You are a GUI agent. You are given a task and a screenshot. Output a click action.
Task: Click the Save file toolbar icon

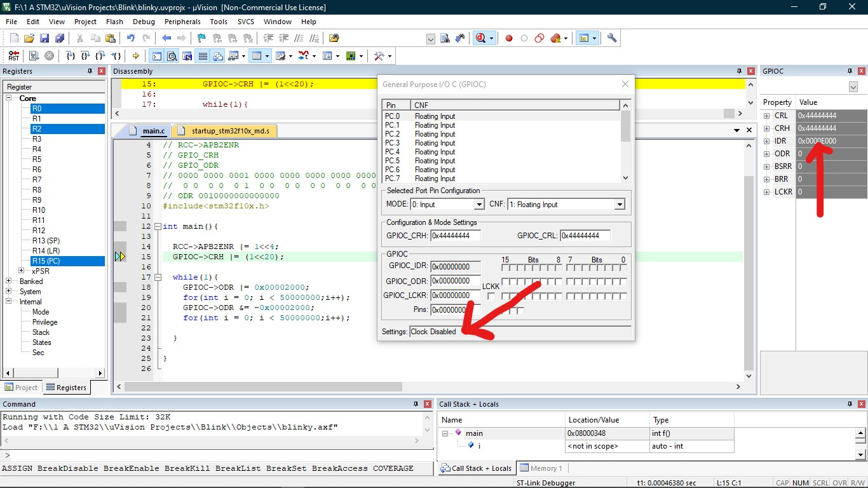(x=44, y=38)
